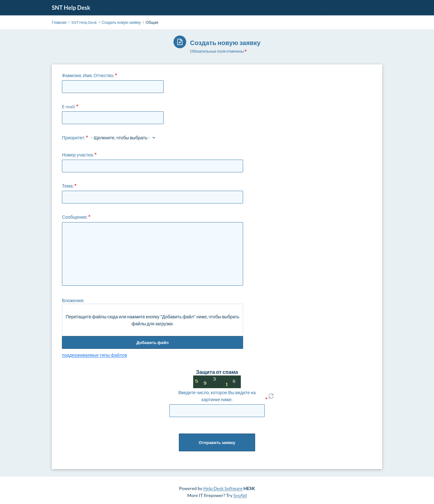This screenshot has height=504, width=434.
Task: Open Help Desk Software footer link
Action: pyautogui.click(x=223, y=488)
